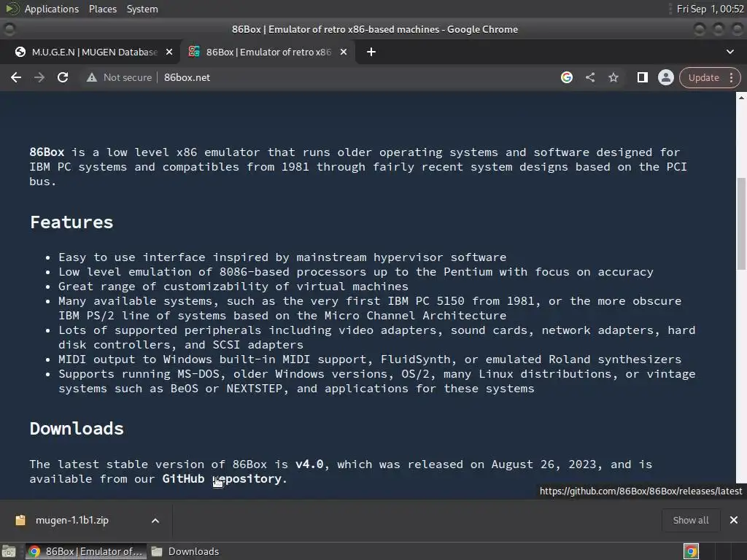Open the System menu
This screenshot has height=560, width=747.
(x=142, y=9)
